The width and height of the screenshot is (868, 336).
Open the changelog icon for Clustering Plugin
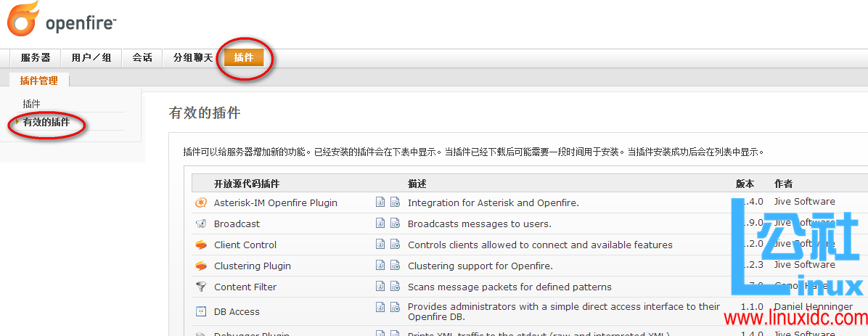coord(395,265)
